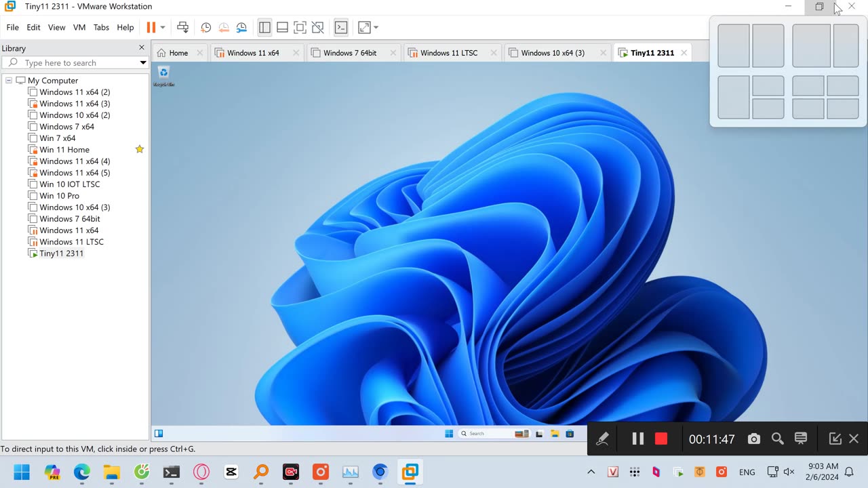Click the recorder magnifier zoom icon
Image resolution: width=868 pixels, height=488 pixels.
click(778, 439)
